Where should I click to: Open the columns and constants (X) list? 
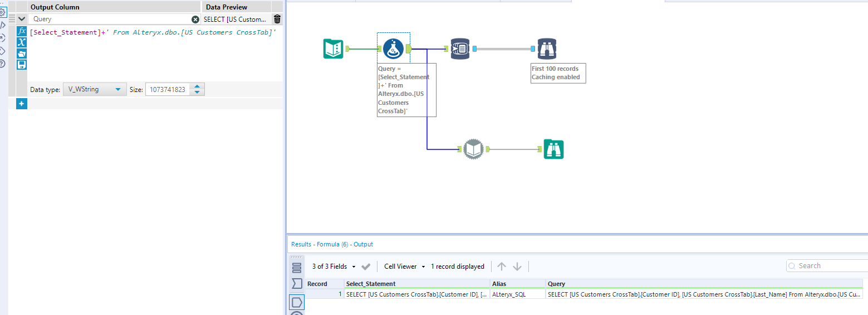click(x=22, y=42)
